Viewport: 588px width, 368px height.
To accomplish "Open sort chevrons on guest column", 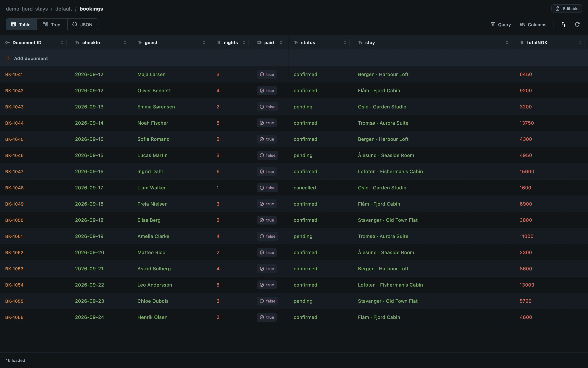I will tap(204, 42).
